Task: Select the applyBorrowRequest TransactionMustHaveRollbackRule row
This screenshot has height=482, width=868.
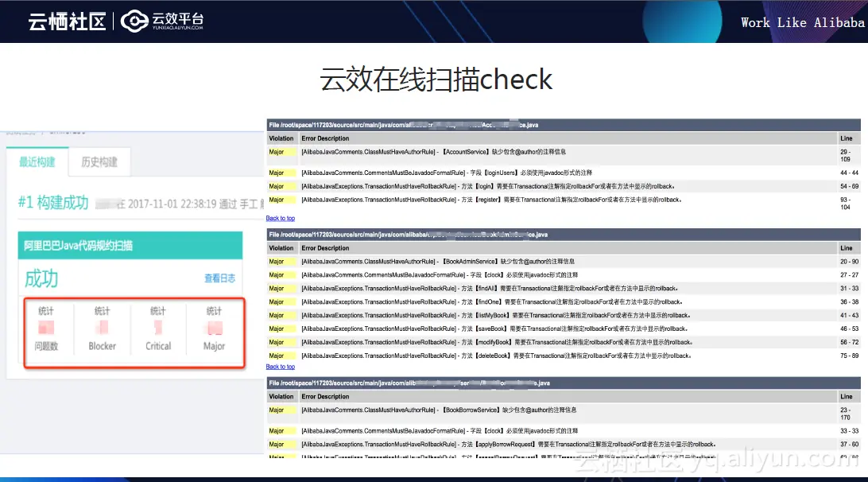Action: point(564,445)
